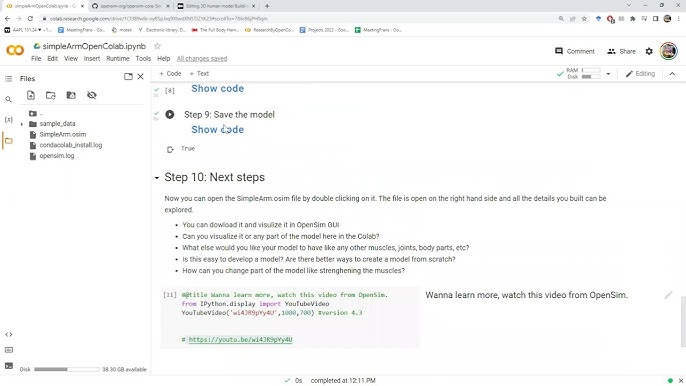The image size is (686, 386).
Task: Open notebook settings gear icon
Action: coord(649,51)
